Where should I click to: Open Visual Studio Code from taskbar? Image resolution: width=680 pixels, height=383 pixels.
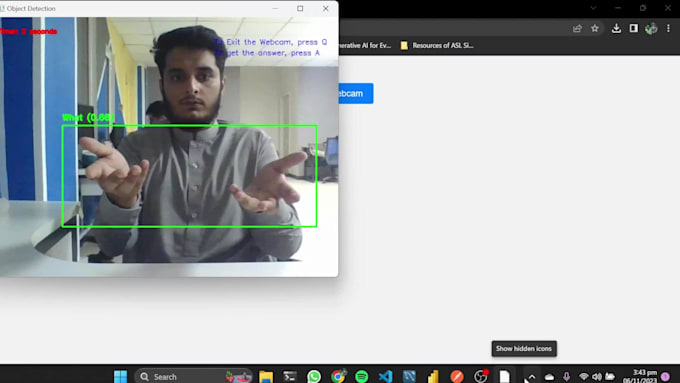pyautogui.click(x=385, y=376)
